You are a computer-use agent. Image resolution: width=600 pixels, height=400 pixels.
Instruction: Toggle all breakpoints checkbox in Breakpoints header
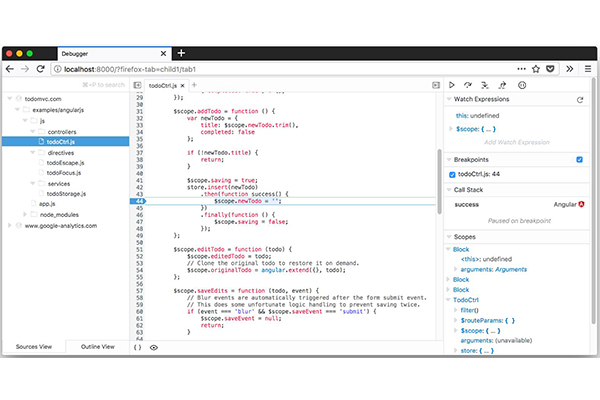579,159
